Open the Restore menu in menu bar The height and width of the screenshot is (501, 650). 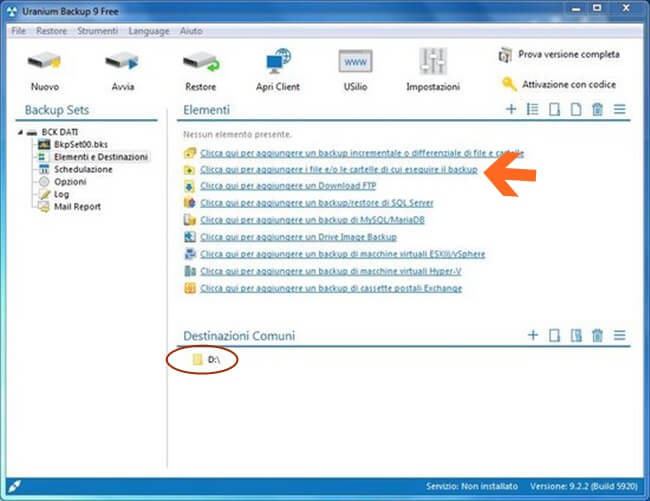pos(51,31)
